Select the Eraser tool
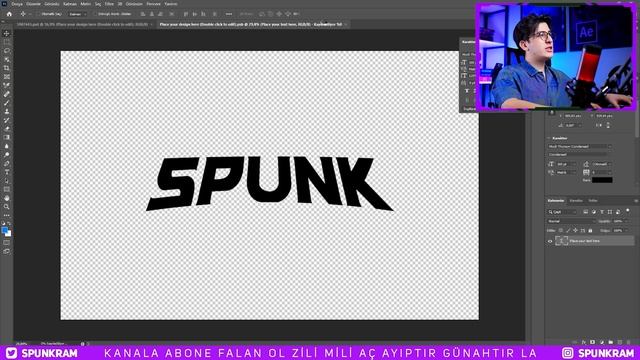Viewport: 640px width, 360px height. click(x=7, y=129)
